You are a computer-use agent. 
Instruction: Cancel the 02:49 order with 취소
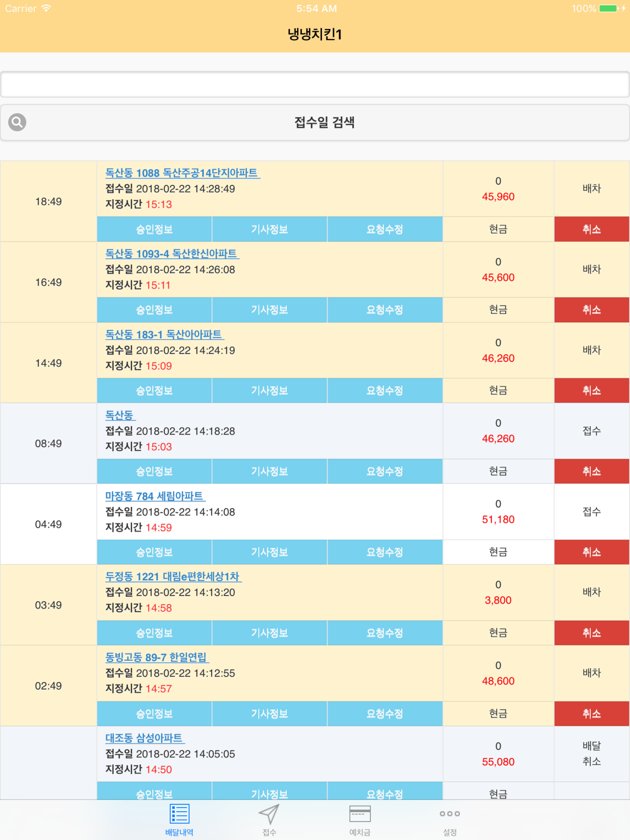coord(592,714)
